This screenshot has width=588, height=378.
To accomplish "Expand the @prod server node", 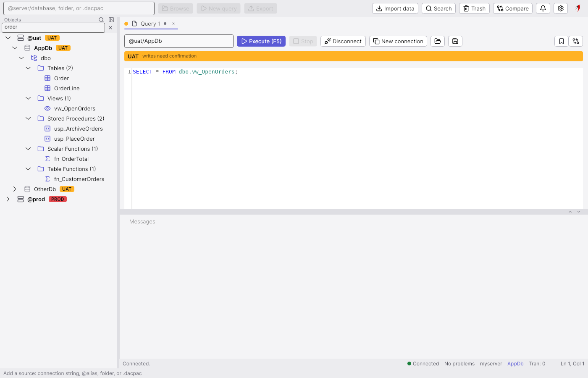I will (8, 199).
